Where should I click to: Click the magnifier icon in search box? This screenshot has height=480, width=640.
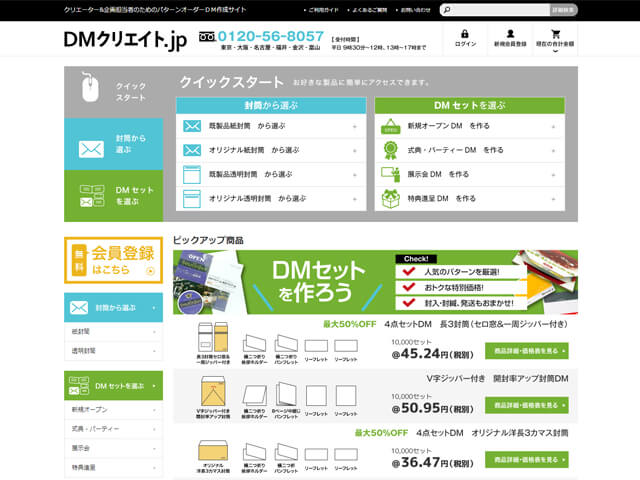[x=445, y=10]
